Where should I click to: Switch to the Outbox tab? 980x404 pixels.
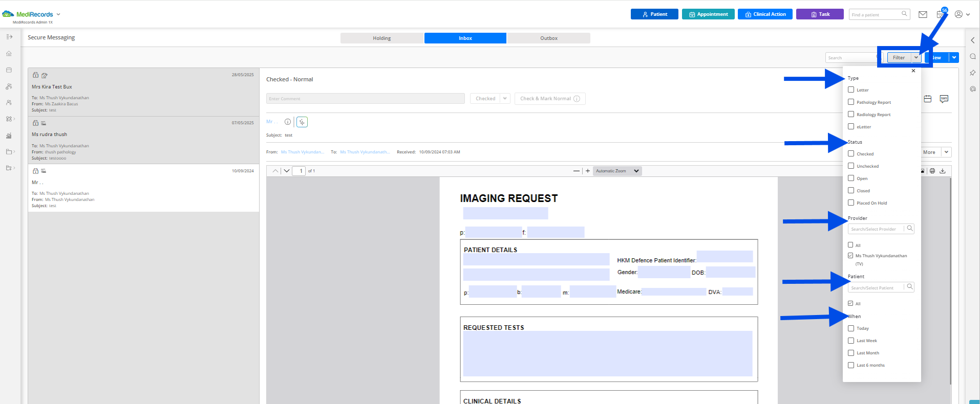(549, 38)
